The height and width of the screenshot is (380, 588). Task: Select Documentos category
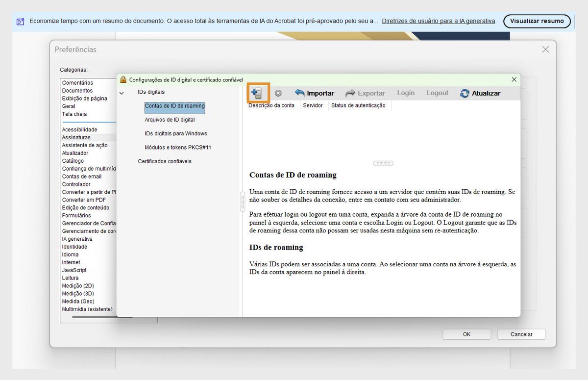click(x=77, y=91)
